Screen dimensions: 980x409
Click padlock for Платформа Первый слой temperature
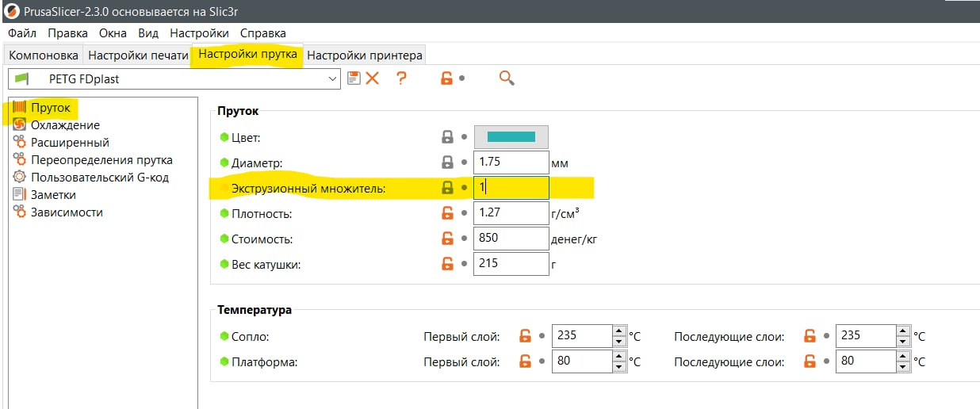525,361
